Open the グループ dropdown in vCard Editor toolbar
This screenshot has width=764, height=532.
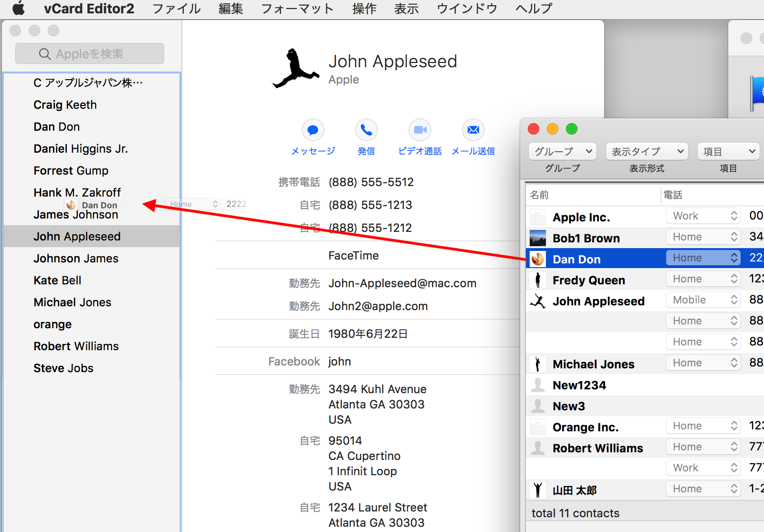[x=563, y=151]
